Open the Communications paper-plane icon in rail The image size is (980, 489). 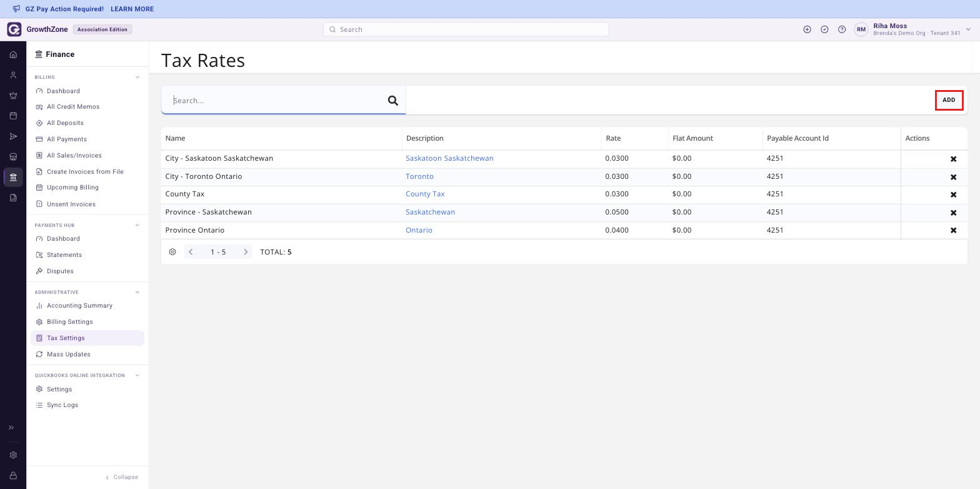pyautogui.click(x=13, y=136)
